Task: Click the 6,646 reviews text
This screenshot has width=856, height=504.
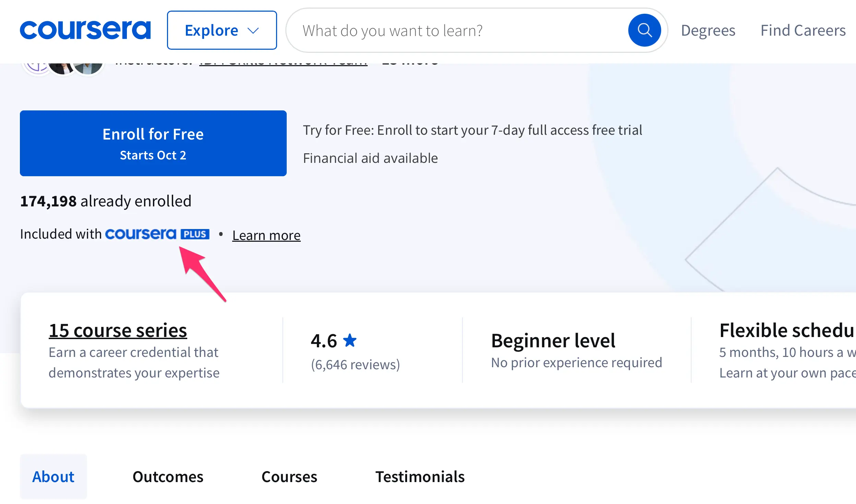Action: pyautogui.click(x=355, y=364)
